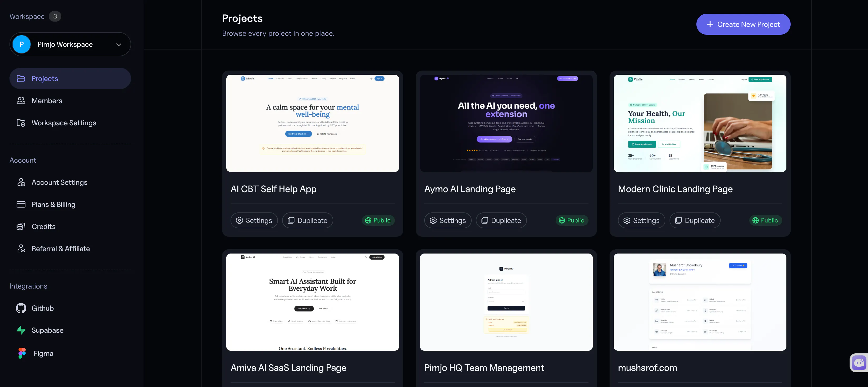This screenshot has height=387, width=868.
Task: Click the Public badge on Aymo AI Landing Page
Action: (572, 220)
